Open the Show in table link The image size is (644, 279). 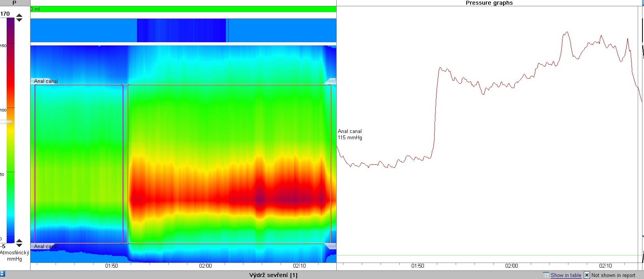point(566,275)
